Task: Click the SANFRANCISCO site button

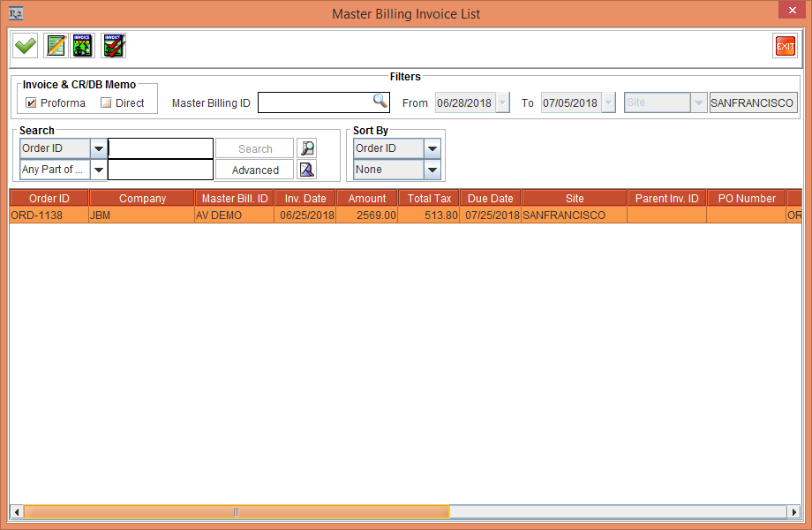Action: point(753,102)
